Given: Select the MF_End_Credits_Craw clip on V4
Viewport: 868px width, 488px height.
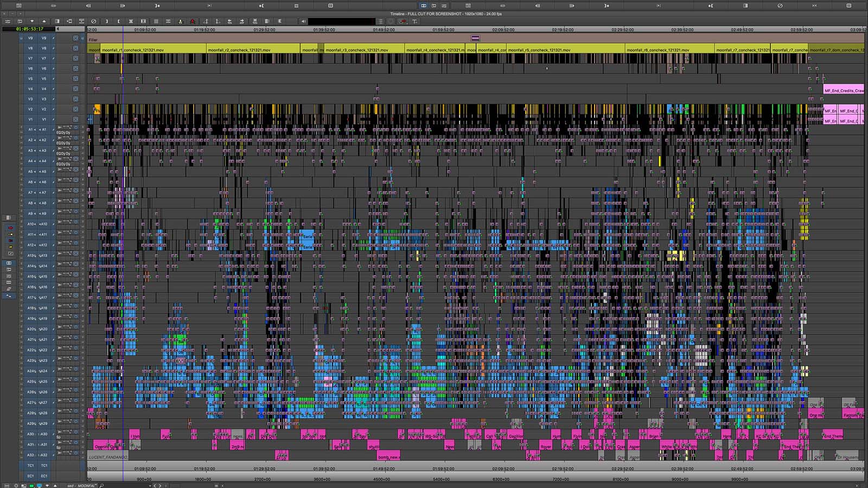Looking at the screenshot, I should (844, 90).
